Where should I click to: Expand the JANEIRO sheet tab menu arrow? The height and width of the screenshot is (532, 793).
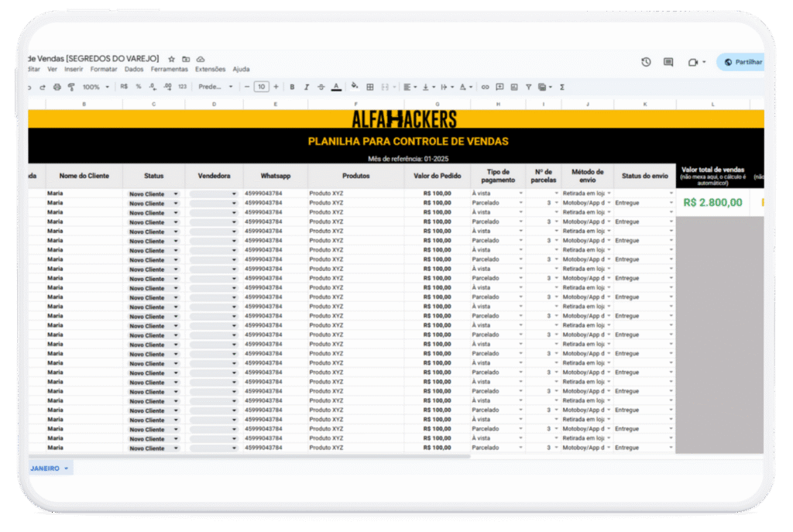pyautogui.click(x=67, y=469)
